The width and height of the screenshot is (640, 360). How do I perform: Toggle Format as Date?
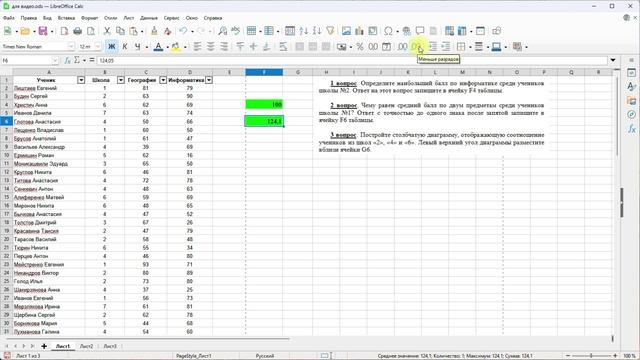[386, 47]
